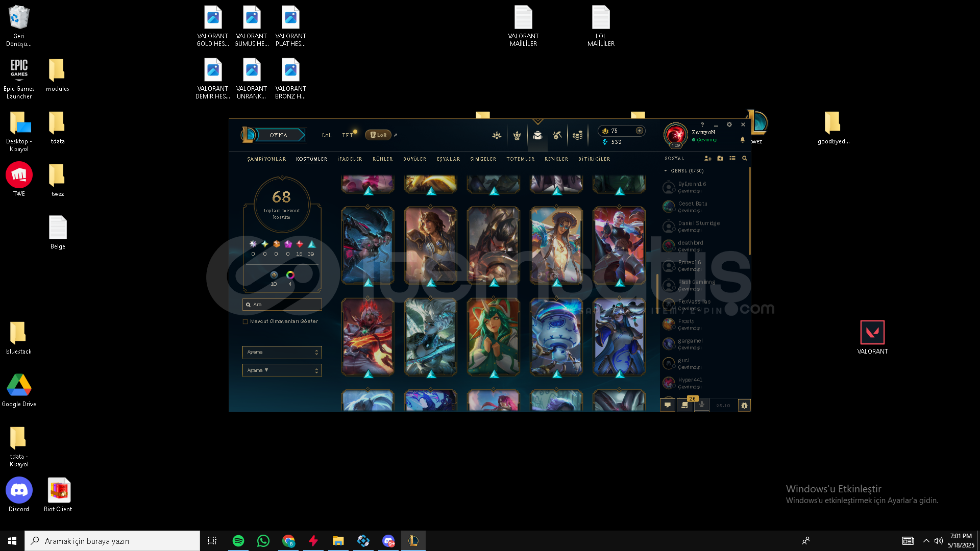Open the profile crest icon in League header
980x551 pixels.
(517, 136)
